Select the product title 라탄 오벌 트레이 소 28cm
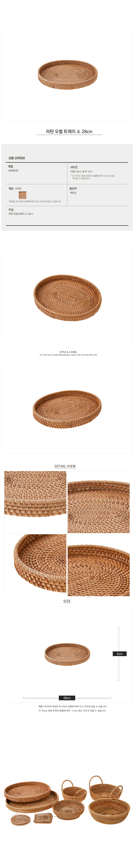This screenshot has width=134, height=868. tap(69, 131)
